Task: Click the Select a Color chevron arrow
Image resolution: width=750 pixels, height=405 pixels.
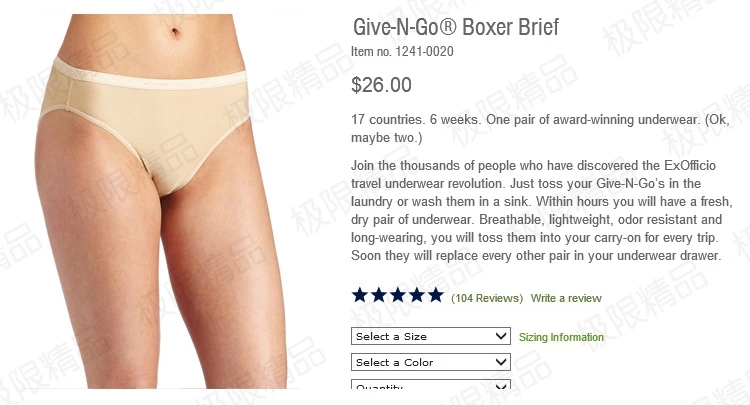Action: tap(501, 361)
